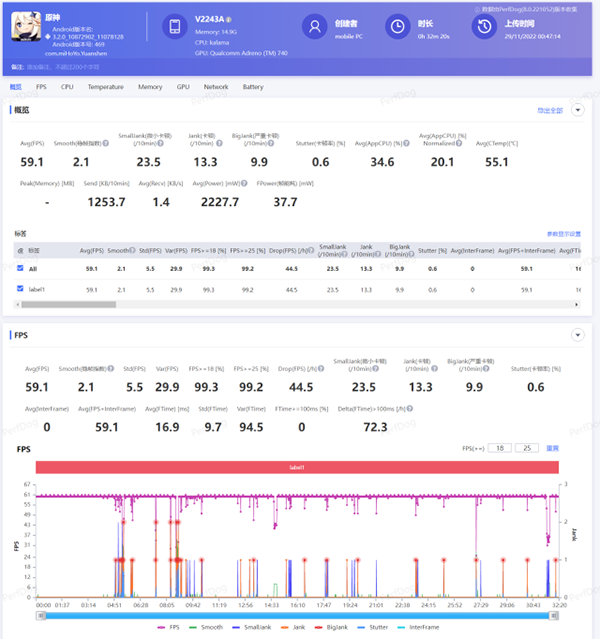Open the Temperature tab
The height and width of the screenshot is (639, 600).
pyautogui.click(x=105, y=87)
